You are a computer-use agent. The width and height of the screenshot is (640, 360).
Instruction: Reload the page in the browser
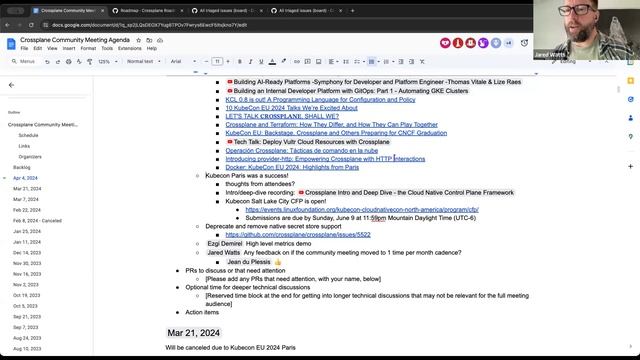coord(31,25)
